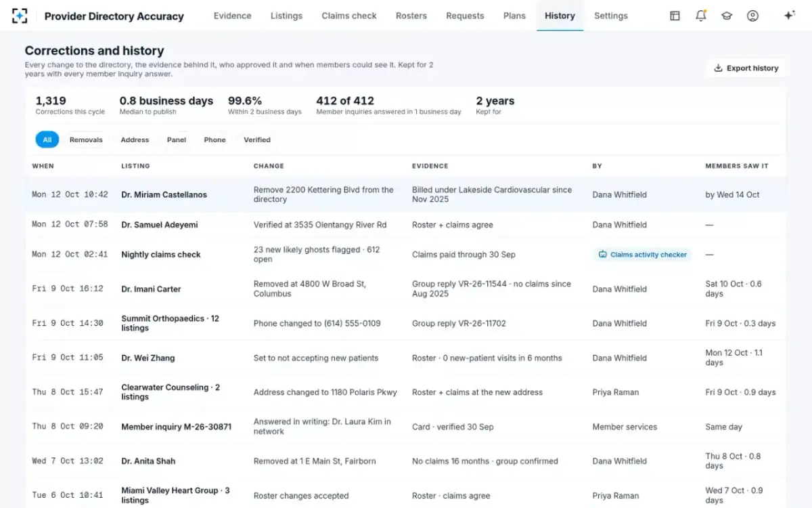This screenshot has height=508, width=812.
Task: Open Miami Valley Heart Group 3 listings
Action: pyautogui.click(x=175, y=495)
